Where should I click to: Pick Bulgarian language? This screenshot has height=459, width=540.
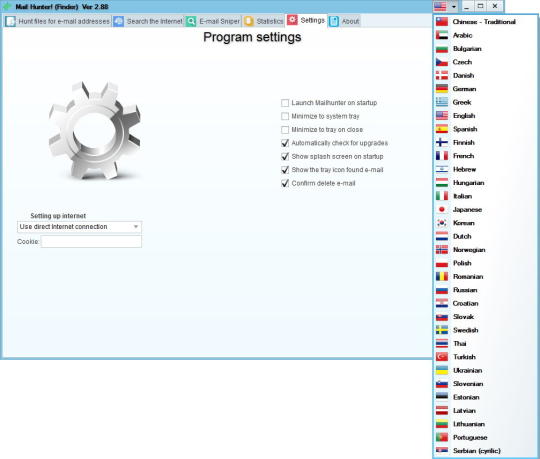click(x=485, y=49)
